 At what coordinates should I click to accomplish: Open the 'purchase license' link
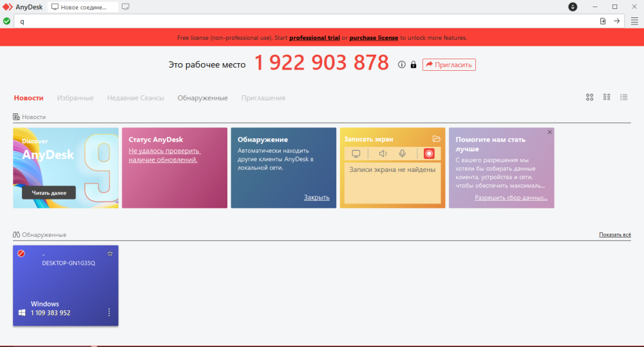374,38
